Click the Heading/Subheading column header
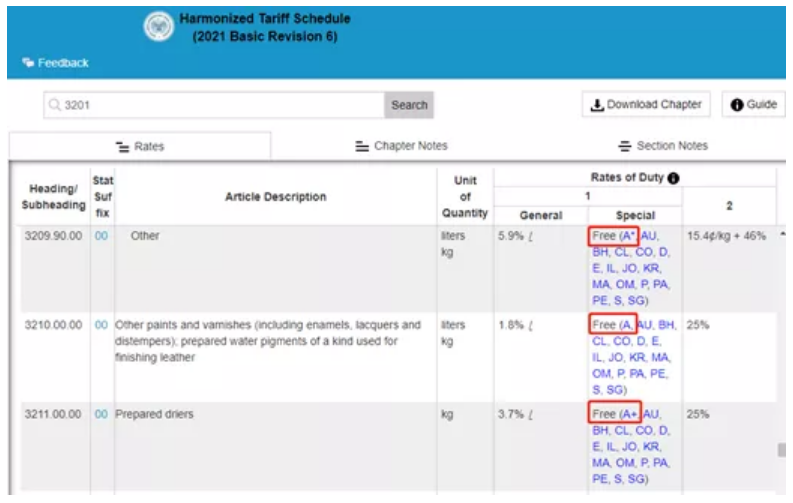The height and width of the screenshot is (503, 793). [53, 197]
